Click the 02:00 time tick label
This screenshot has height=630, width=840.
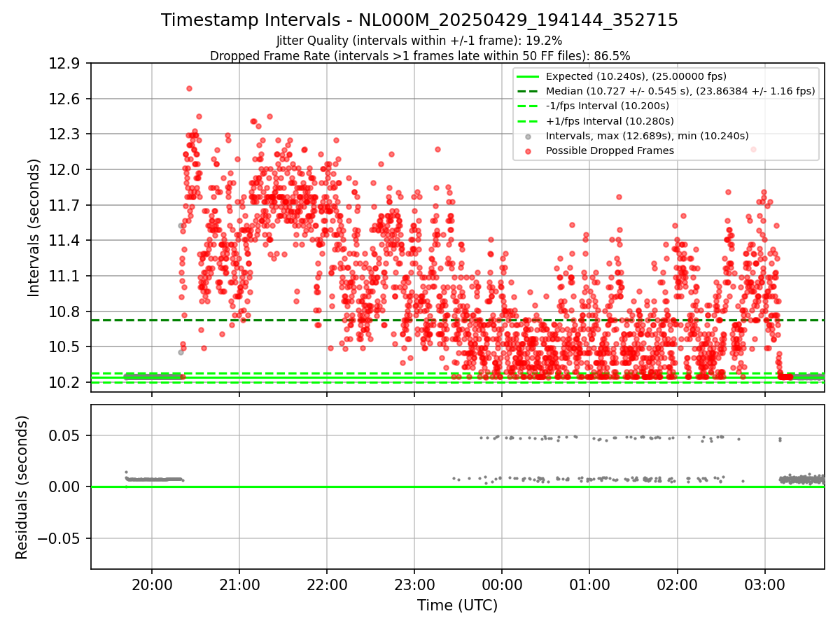(x=677, y=584)
